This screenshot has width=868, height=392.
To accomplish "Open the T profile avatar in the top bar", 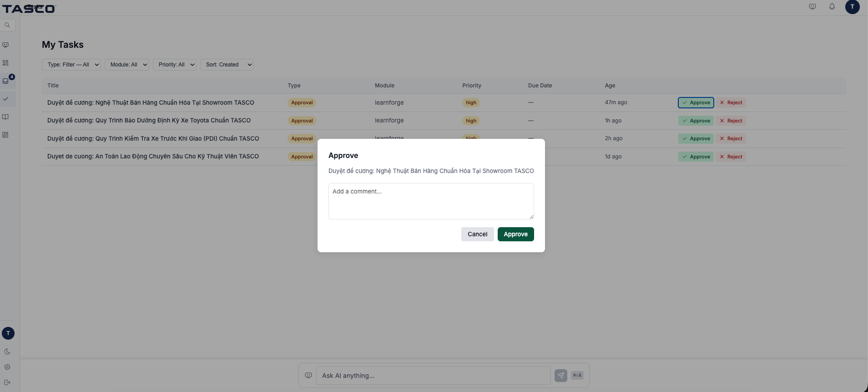I will [x=853, y=7].
